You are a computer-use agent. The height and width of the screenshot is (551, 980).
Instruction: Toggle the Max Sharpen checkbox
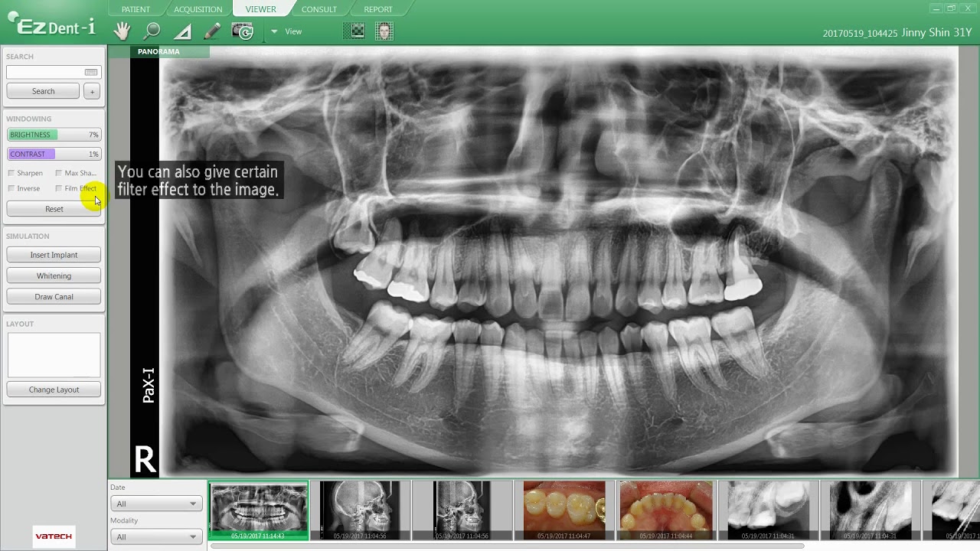(58, 173)
